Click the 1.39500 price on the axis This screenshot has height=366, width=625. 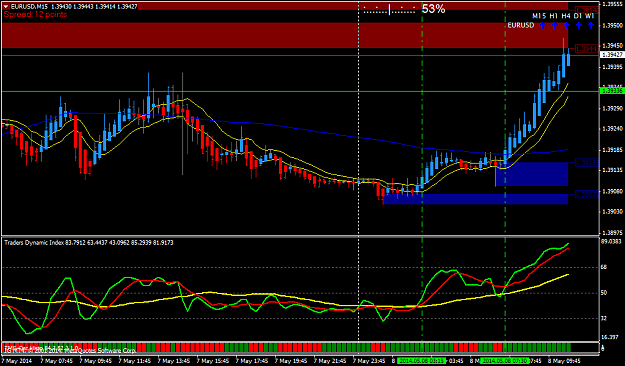(612, 25)
